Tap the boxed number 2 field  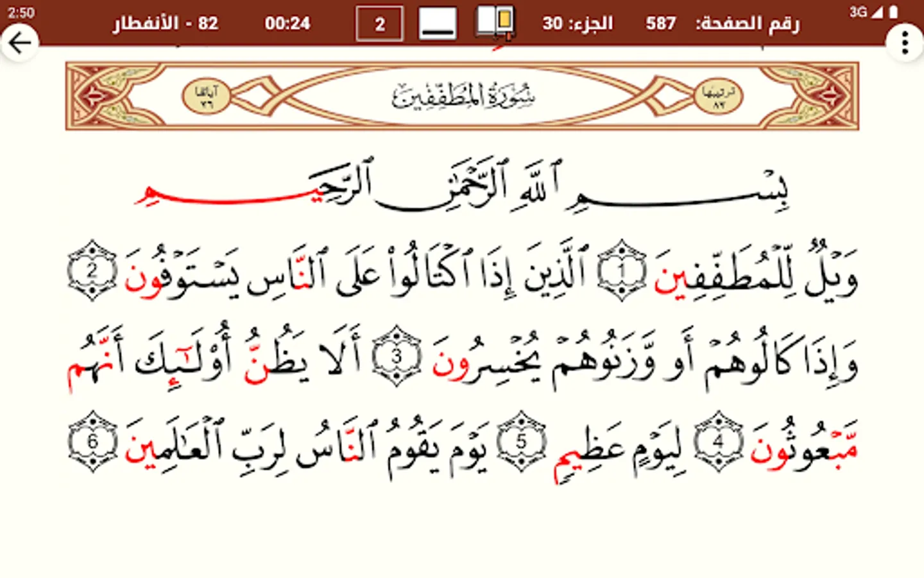coord(379,24)
